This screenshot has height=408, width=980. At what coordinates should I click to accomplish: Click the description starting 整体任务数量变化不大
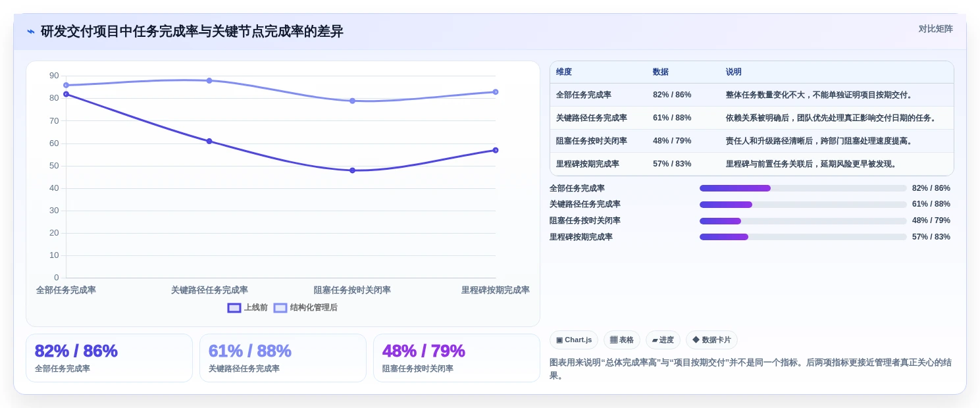[820, 95]
